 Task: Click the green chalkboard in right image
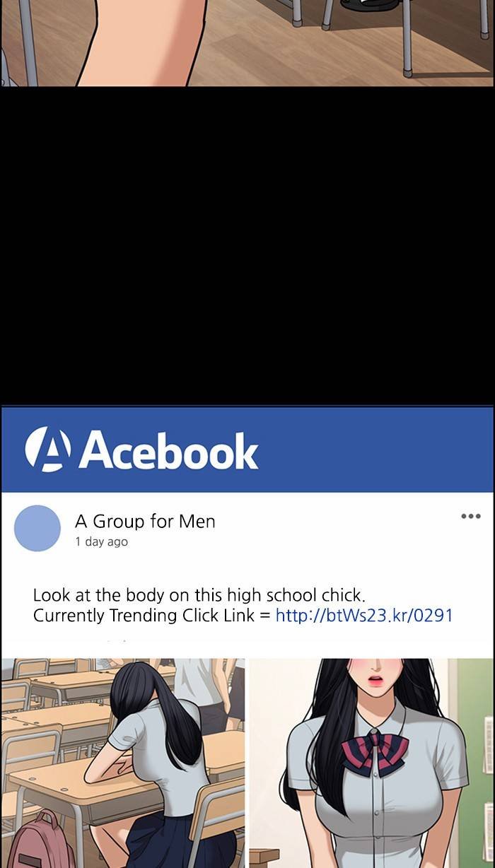[475, 763]
